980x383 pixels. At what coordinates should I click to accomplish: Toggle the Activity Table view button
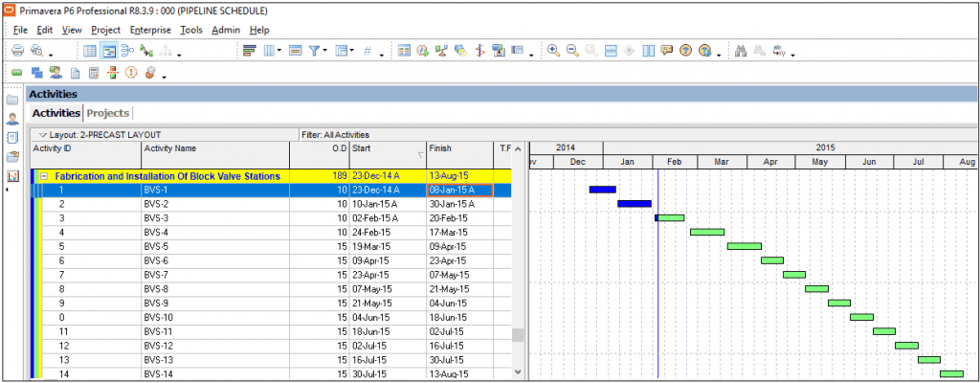click(x=90, y=52)
